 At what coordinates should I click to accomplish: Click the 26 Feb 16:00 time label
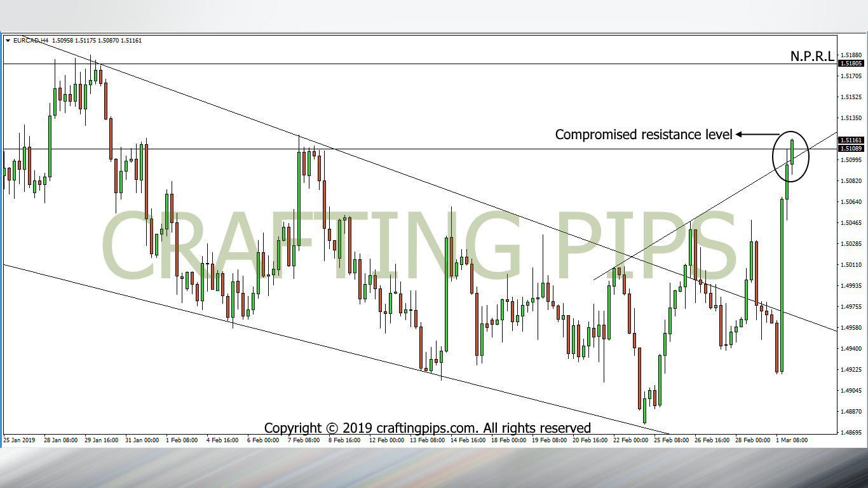point(711,440)
